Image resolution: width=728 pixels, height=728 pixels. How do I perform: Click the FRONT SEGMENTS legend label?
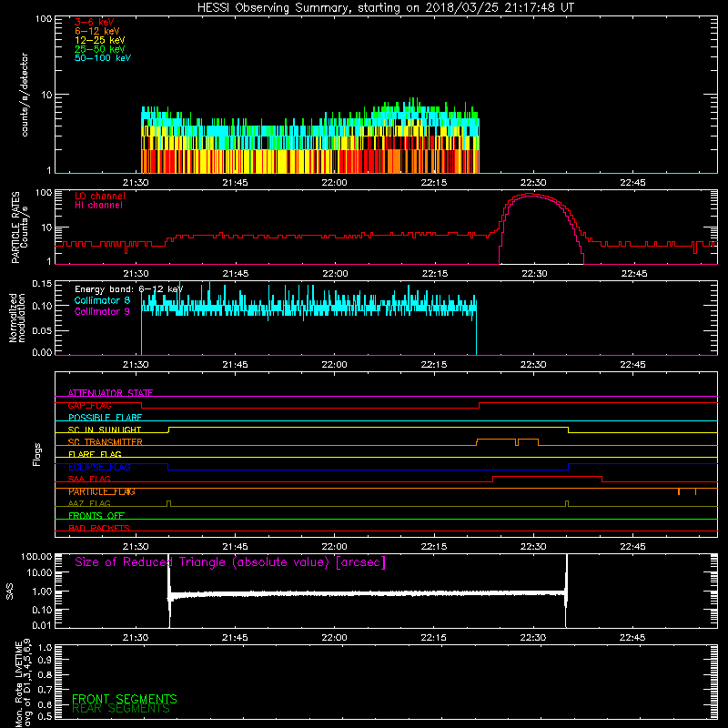click(125, 699)
